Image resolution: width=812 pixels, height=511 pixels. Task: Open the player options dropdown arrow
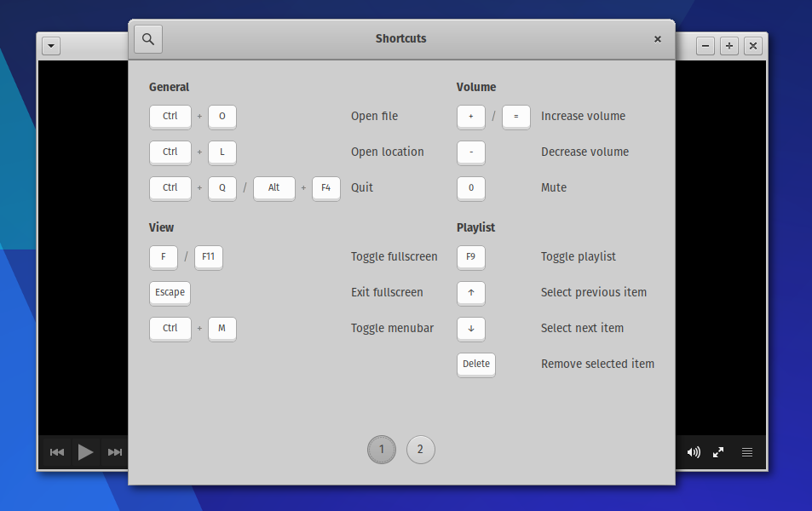click(50, 46)
